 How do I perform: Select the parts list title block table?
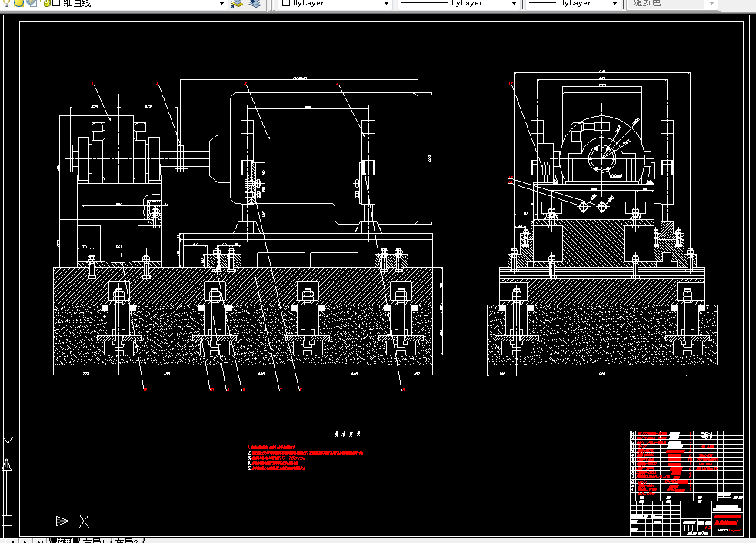(x=686, y=483)
